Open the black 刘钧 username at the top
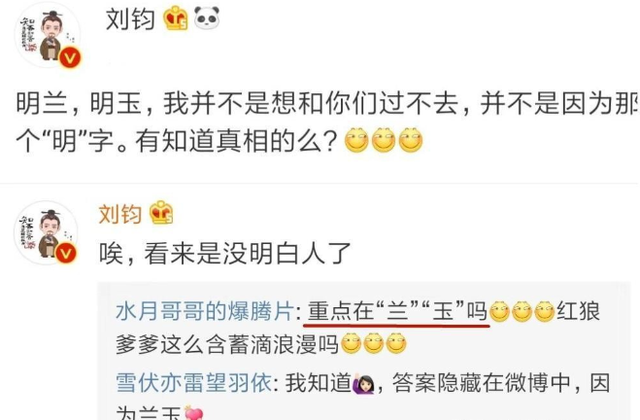 [130, 19]
